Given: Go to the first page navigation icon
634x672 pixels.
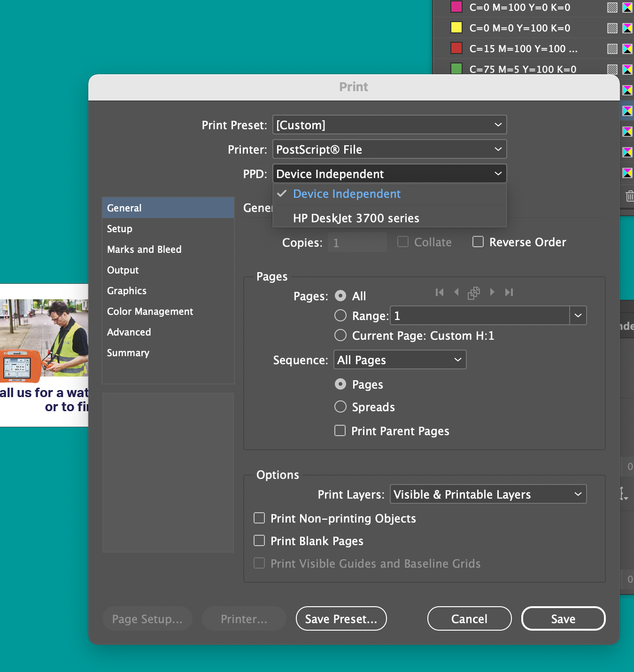Looking at the screenshot, I should [440, 292].
